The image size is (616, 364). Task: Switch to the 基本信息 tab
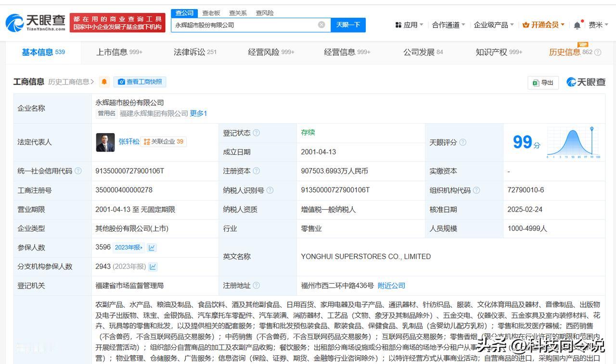click(43, 52)
